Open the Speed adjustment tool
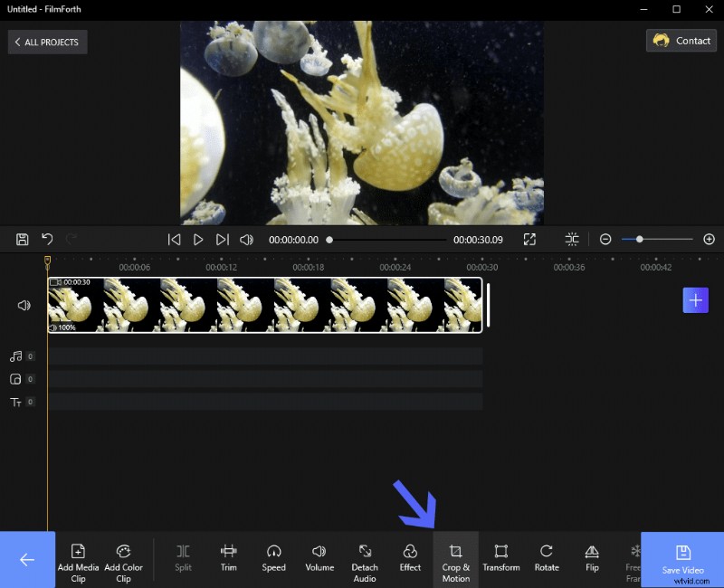 tap(273, 559)
